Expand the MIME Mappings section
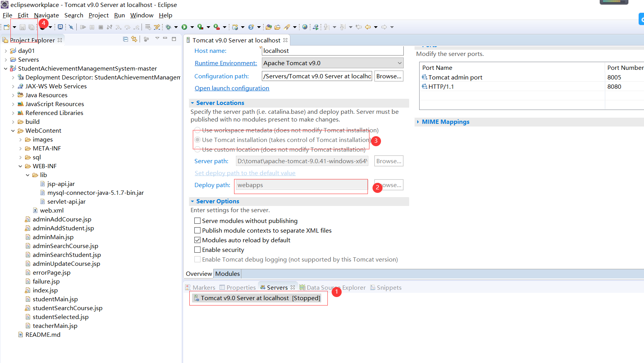 [x=418, y=122]
